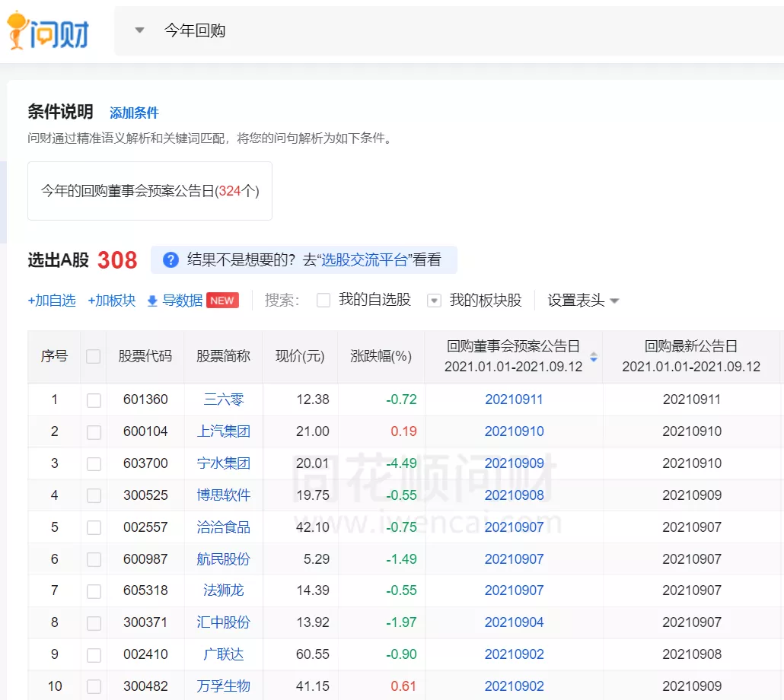Screen dimensions: 784x700
Task: Click the 问财 logo icon
Action: tap(48, 31)
